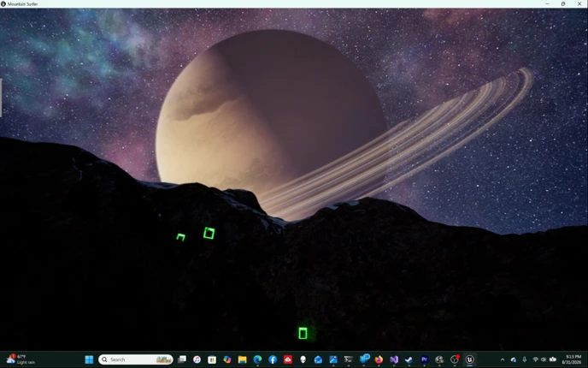Viewport: 588px width, 368px height.
Task: Open Task View from the taskbar
Action: pyautogui.click(x=182, y=359)
